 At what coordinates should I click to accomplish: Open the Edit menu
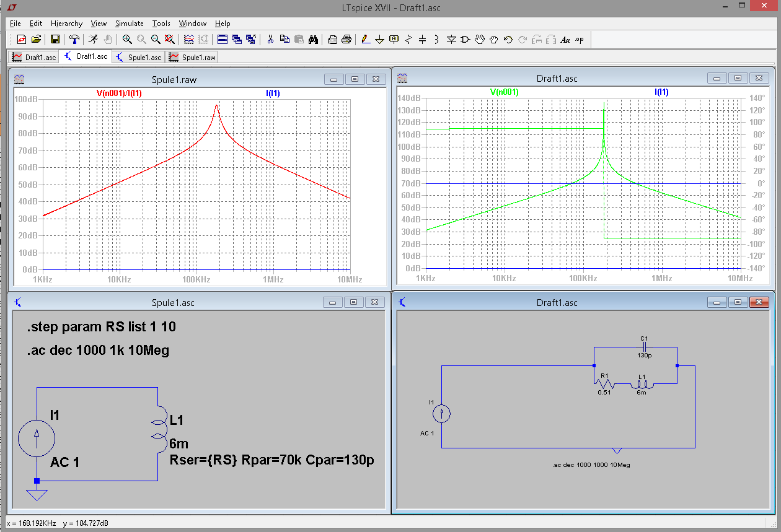(36, 24)
